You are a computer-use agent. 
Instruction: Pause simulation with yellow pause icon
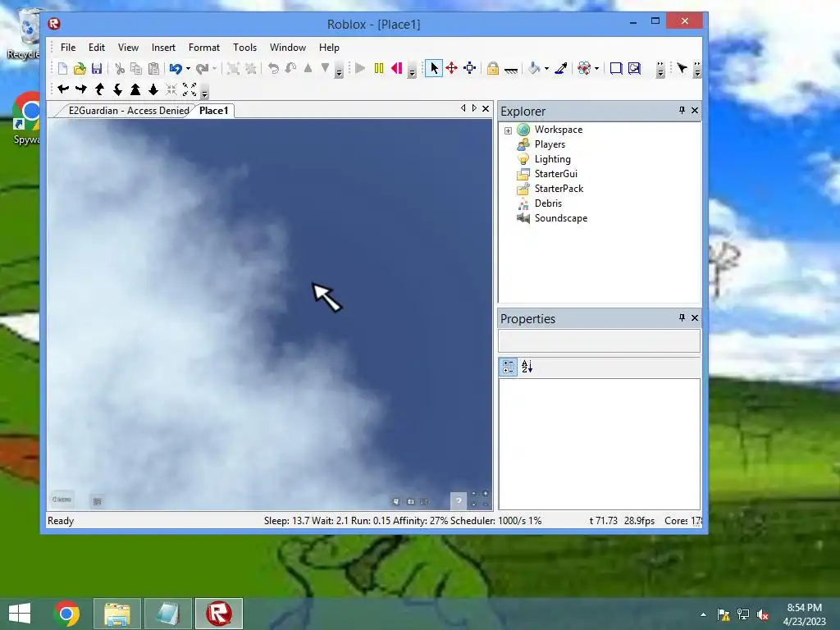point(379,69)
